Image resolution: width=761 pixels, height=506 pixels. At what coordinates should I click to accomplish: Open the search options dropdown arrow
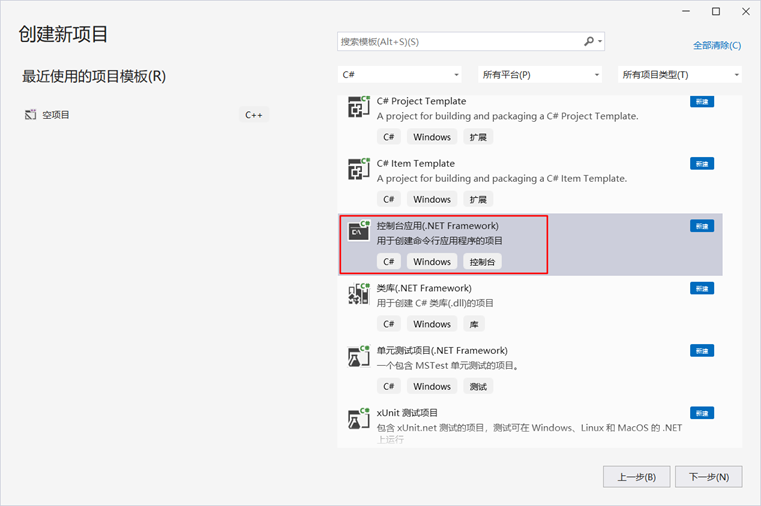[600, 42]
